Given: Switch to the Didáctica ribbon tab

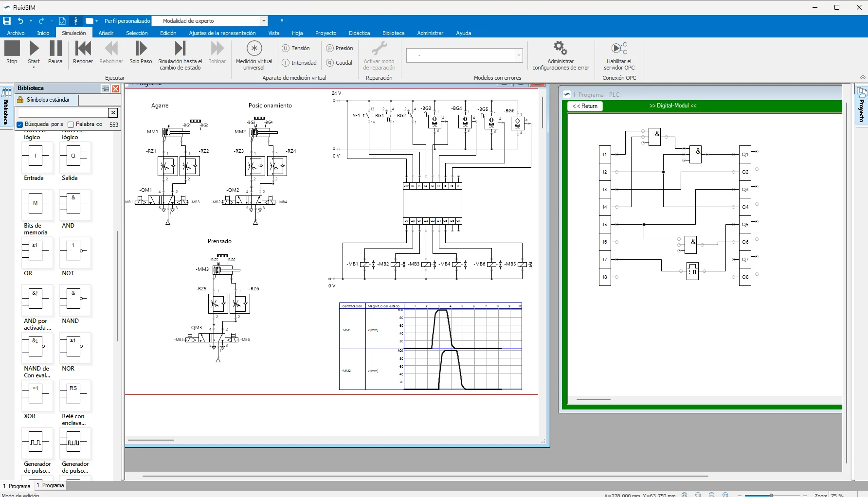Looking at the screenshot, I should pyautogui.click(x=359, y=33).
